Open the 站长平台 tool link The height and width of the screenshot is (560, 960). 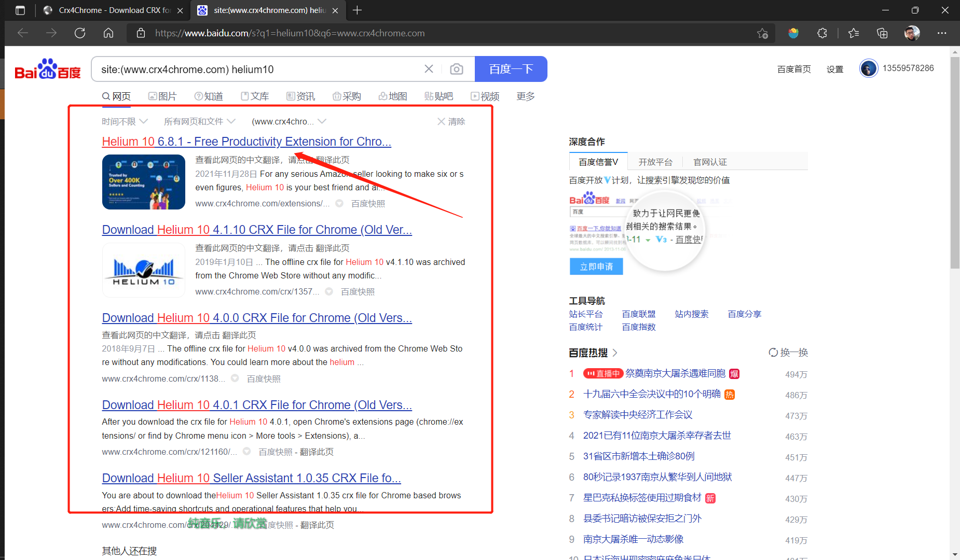tap(586, 314)
